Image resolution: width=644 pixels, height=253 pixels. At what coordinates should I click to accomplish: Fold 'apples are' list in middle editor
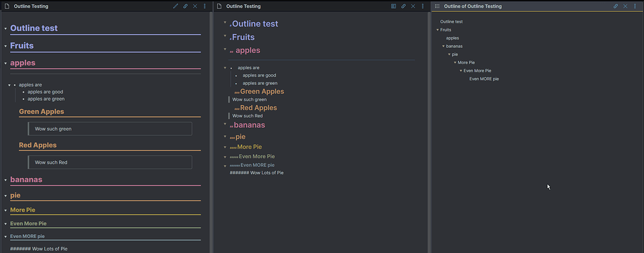pos(225,68)
